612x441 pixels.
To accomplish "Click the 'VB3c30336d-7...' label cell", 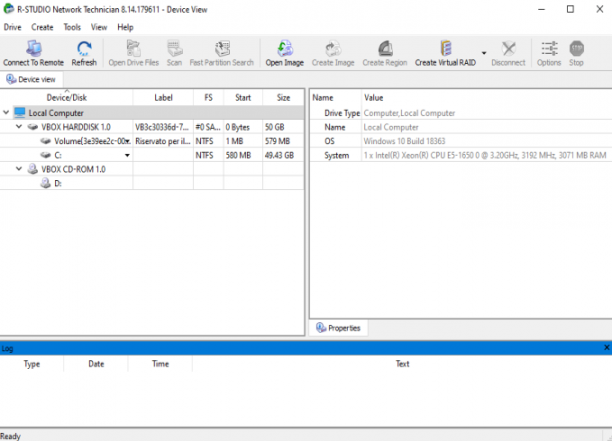I will click(x=162, y=127).
